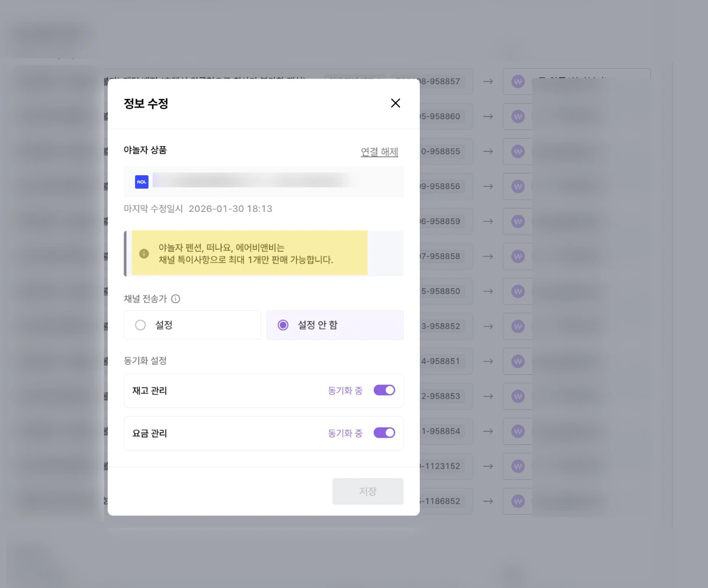Viewport: 708px width, 588px height.
Task: Click the arrow icon in the 958860 row
Action: pos(488,116)
